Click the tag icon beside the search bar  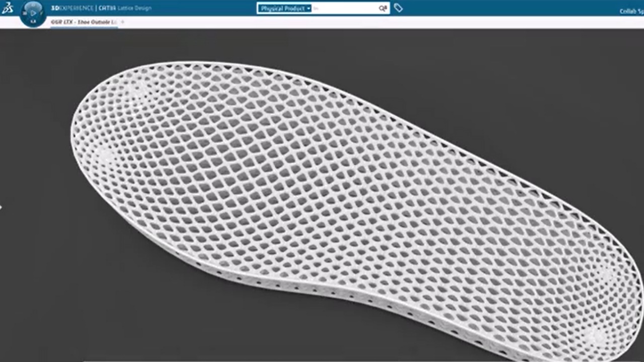click(398, 8)
